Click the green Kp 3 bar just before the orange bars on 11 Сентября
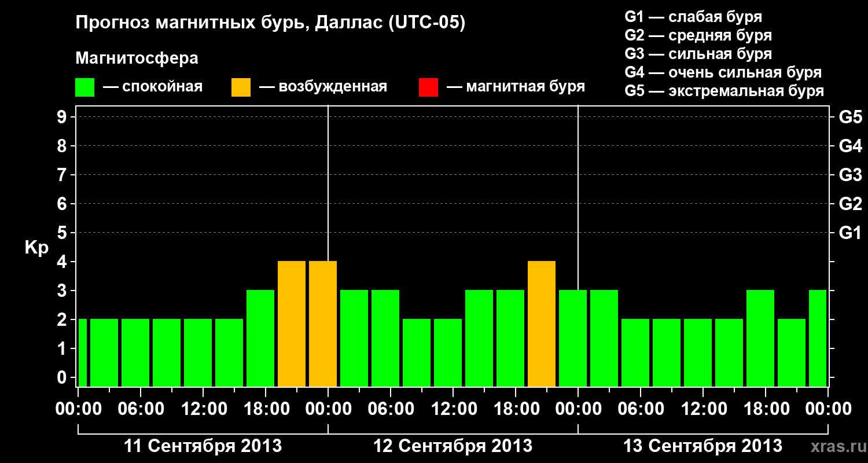 pos(260,339)
